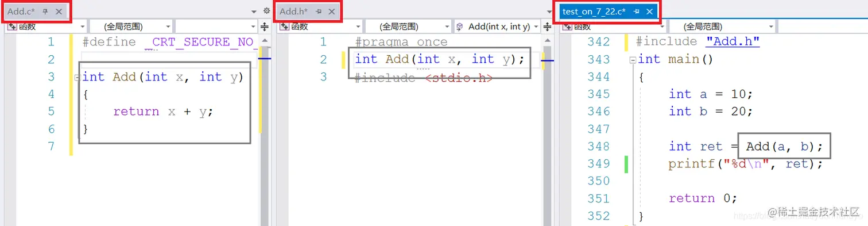Pin the Add.h* tab

(319, 12)
